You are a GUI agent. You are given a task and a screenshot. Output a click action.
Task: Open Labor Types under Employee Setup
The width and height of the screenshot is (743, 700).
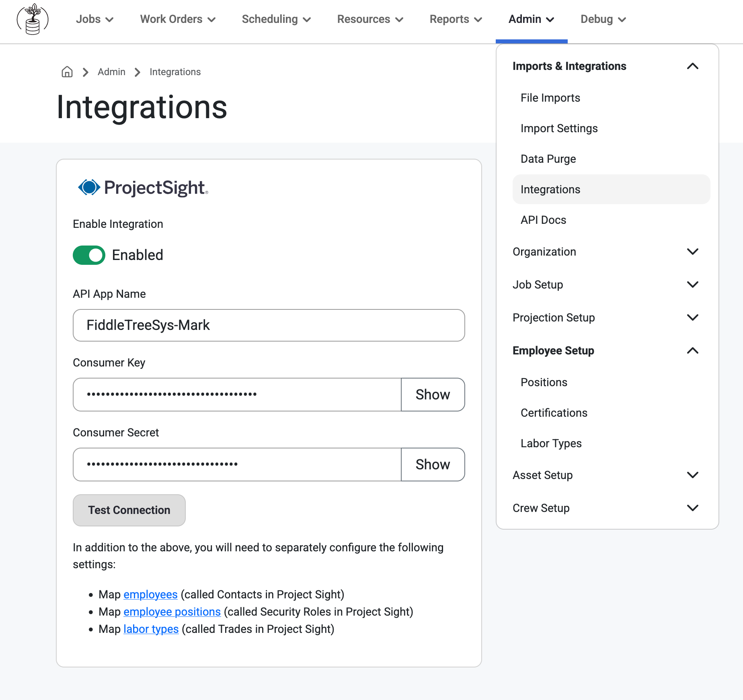[611, 443]
